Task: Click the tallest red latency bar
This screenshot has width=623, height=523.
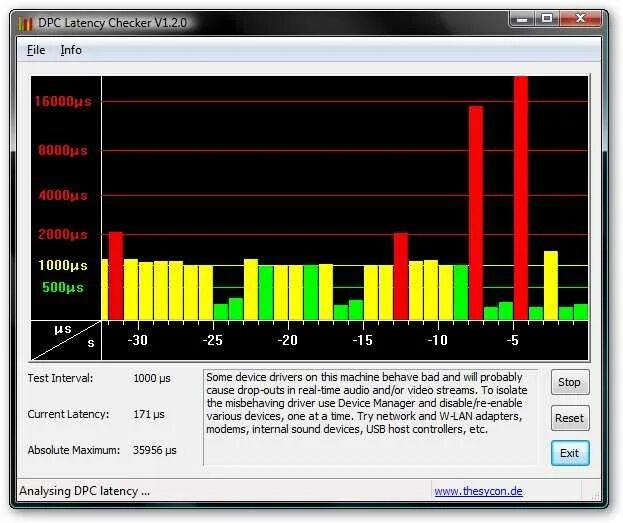Action: point(521,198)
